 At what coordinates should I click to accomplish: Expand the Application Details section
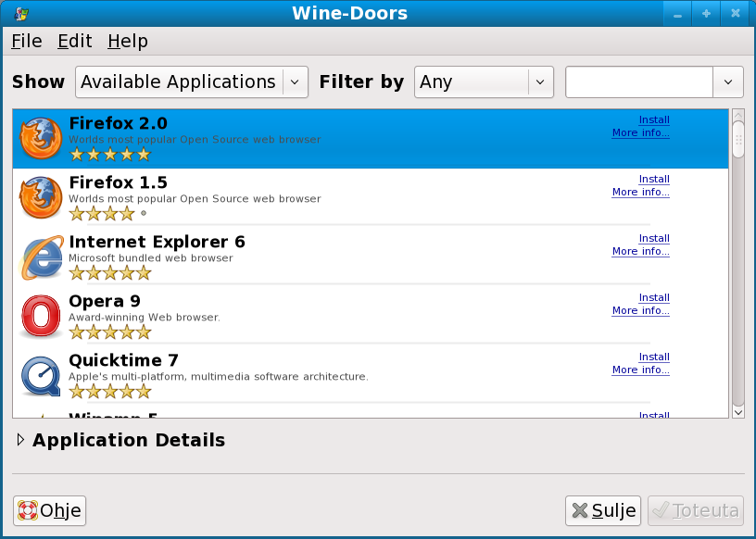[21, 441]
